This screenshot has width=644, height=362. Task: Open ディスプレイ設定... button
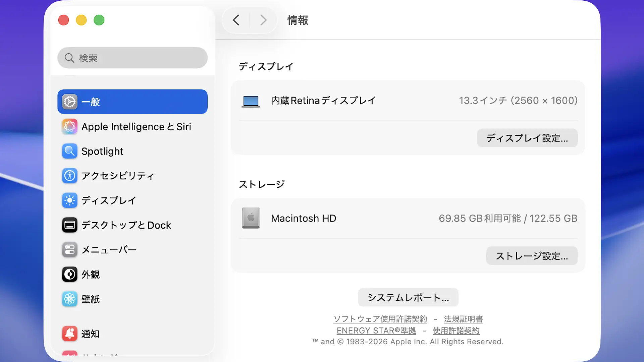click(x=527, y=138)
